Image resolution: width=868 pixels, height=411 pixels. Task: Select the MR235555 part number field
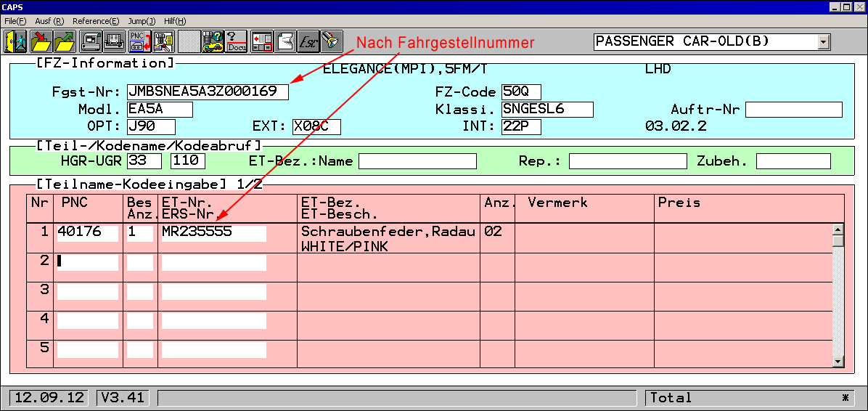click(x=213, y=233)
